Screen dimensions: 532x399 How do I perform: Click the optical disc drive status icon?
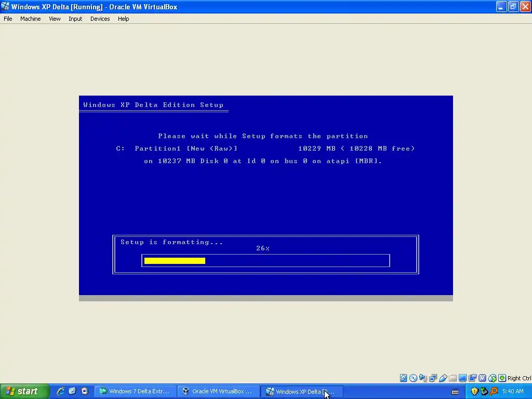point(413,378)
